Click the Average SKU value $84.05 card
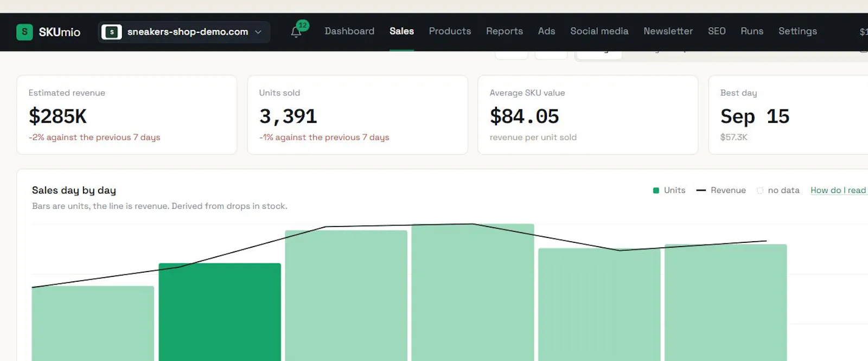Screen dimensions: 868x361 (588, 115)
